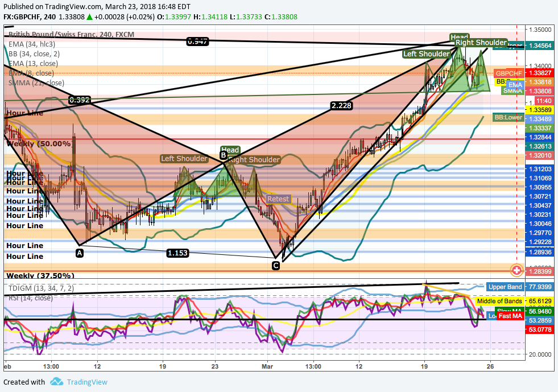Click the red 53.0778 RSI axis value

pos(540,329)
